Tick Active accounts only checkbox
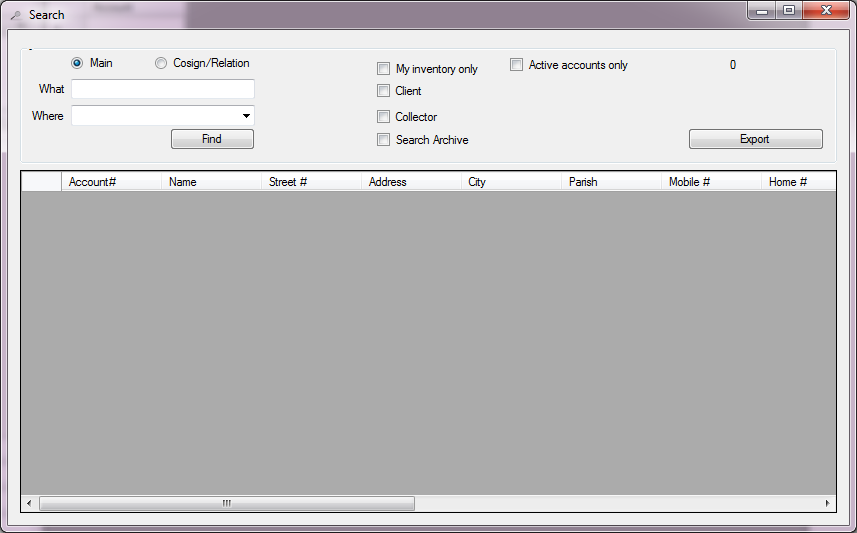857x533 pixels. click(x=516, y=65)
